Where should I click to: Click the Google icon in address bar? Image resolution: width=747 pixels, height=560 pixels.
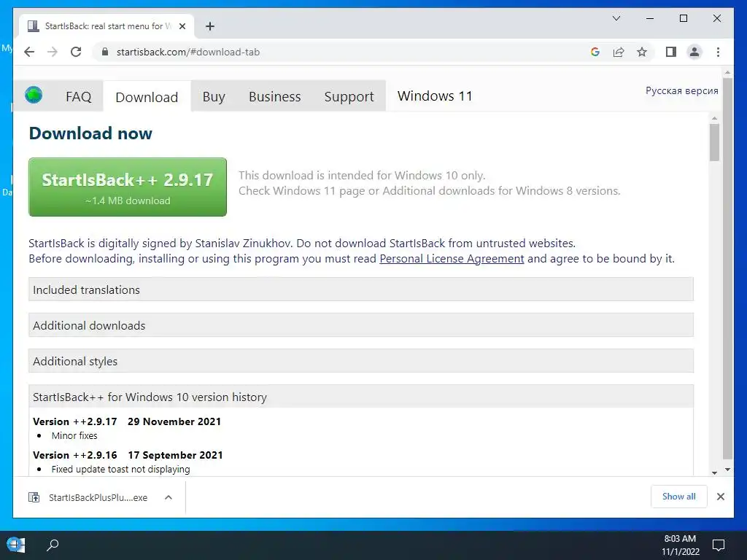pos(595,52)
